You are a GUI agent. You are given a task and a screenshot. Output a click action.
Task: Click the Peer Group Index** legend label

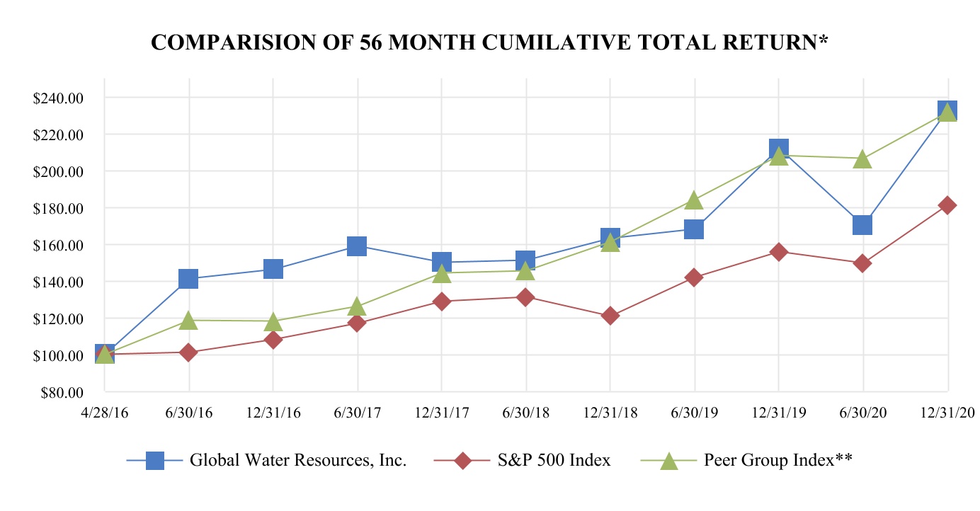(x=777, y=461)
